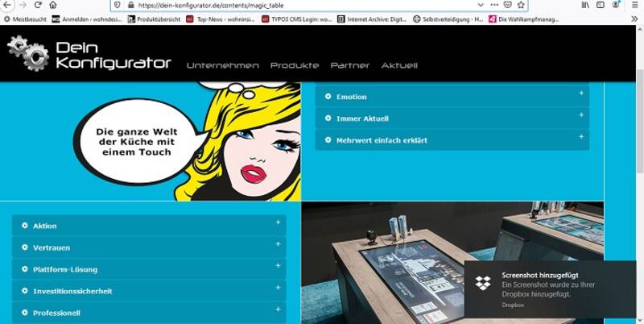Open the Library bookmarks and history icon

(x=585, y=5)
